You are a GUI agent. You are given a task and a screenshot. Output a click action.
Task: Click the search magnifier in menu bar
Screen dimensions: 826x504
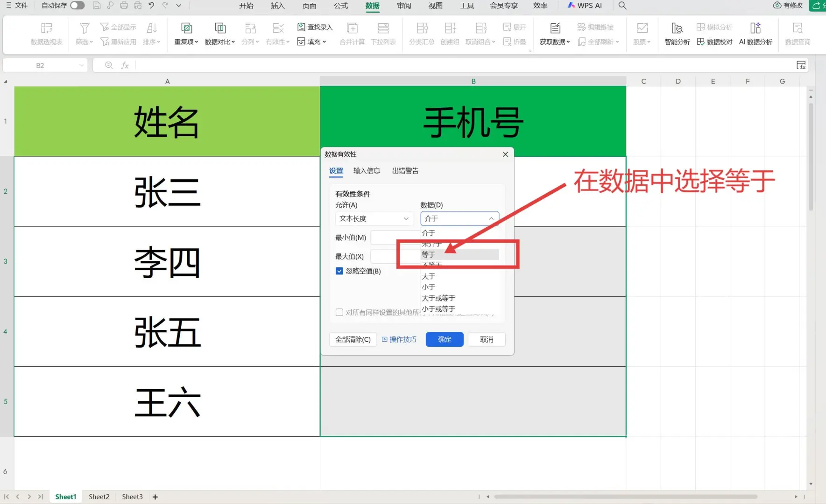[622, 6]
